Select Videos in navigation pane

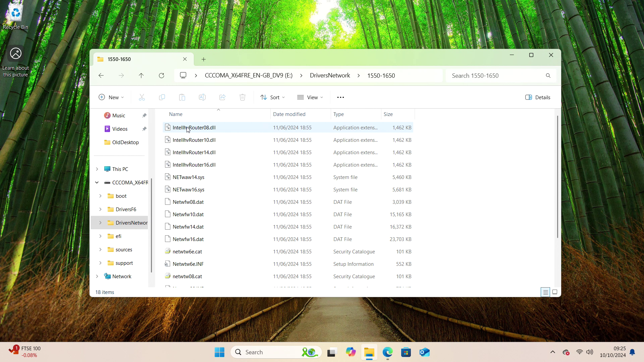(119, 129)
